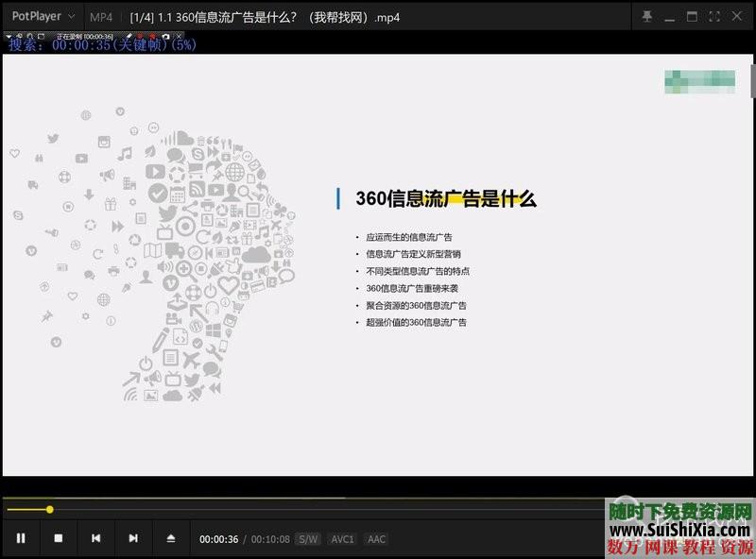Skip to the previous file

point(95,538)
